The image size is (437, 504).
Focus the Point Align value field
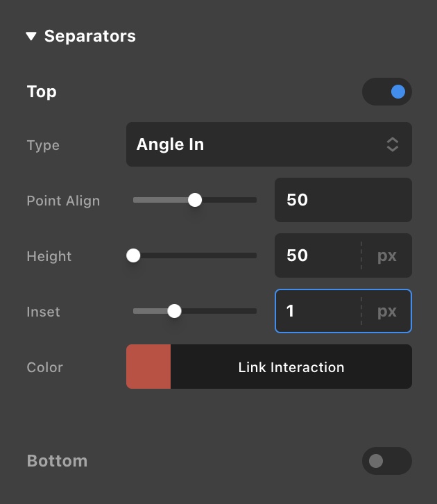(x=343, y=200)
